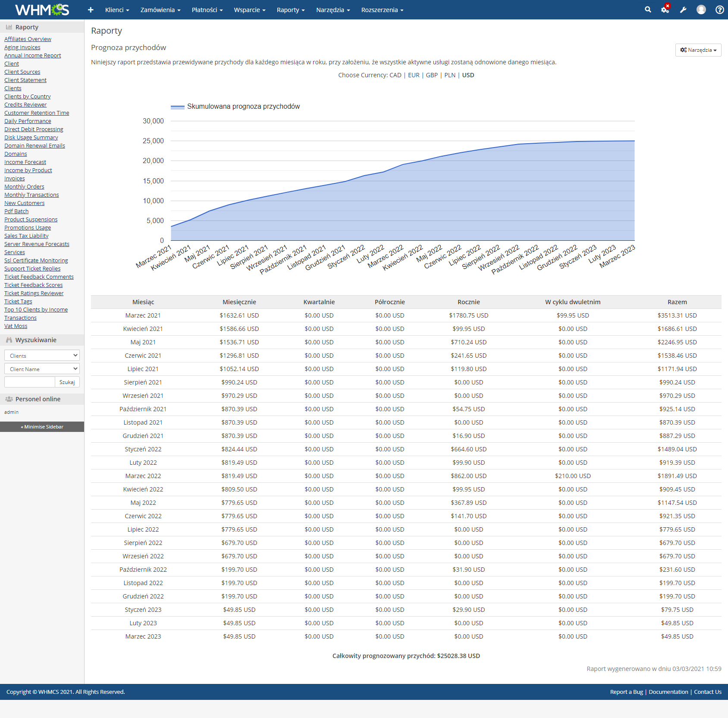Click the WHMCS logo
The image size is (728, 718).
[42, 9]
